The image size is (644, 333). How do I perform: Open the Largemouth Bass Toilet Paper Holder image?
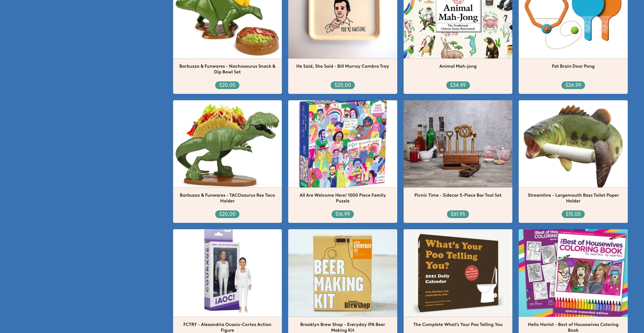(x=573, y=144)
